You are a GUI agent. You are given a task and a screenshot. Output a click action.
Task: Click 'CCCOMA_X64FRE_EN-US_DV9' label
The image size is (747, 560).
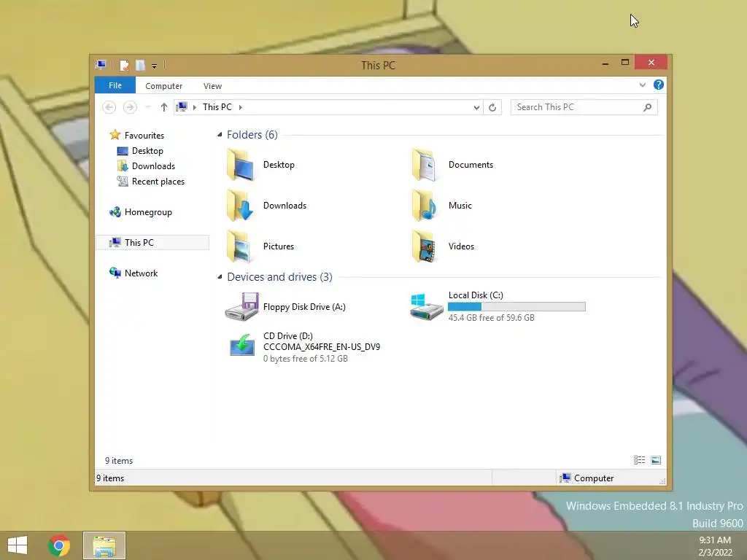point(322,346)
